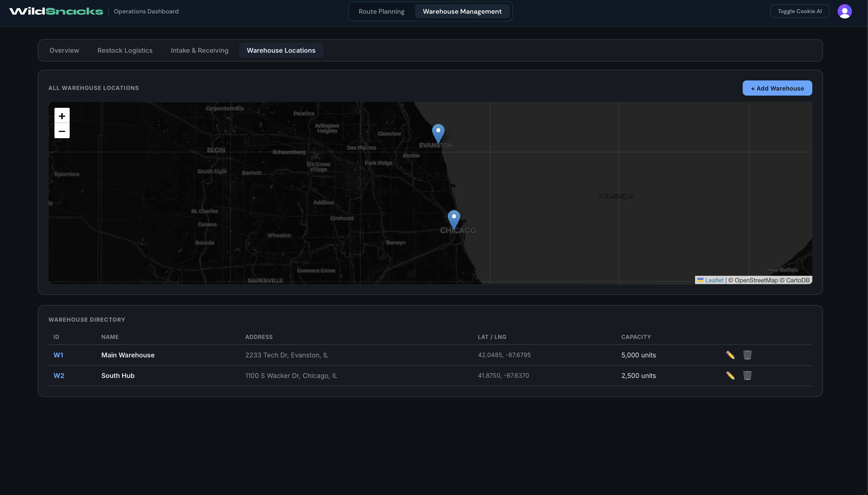Open the Leaflet attribution link
868x495 pixels.
coord(714,280)
